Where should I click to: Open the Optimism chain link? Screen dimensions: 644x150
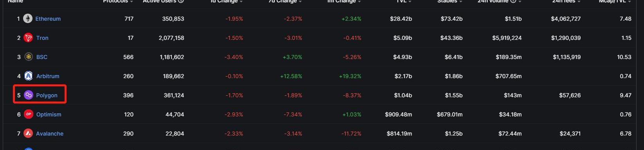tap(49, 114)
